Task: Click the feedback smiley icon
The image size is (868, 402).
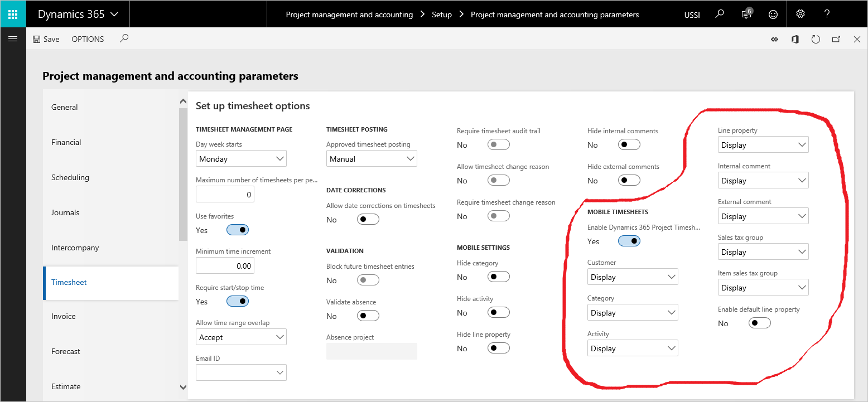Action: [773, 14]
